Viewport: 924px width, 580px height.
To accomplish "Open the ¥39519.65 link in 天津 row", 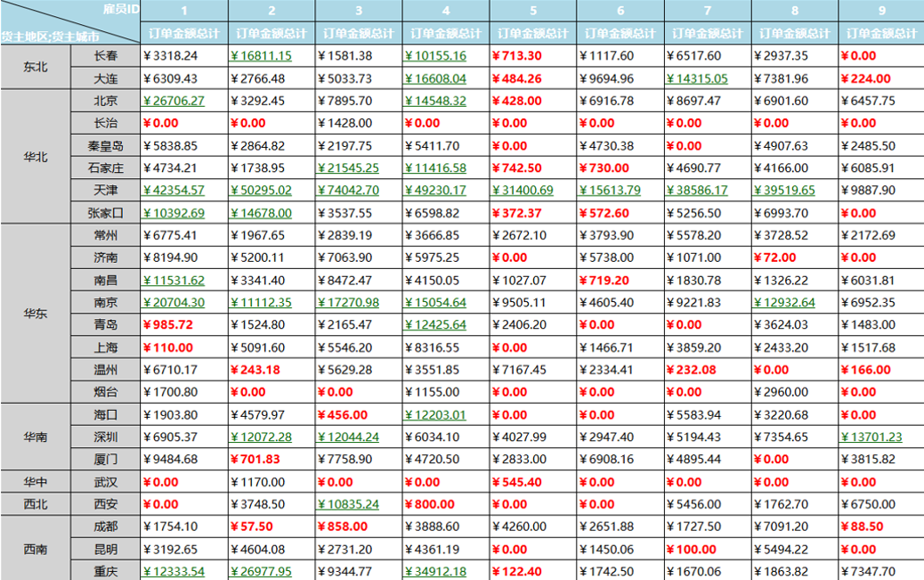I will (x=784, y=191).
